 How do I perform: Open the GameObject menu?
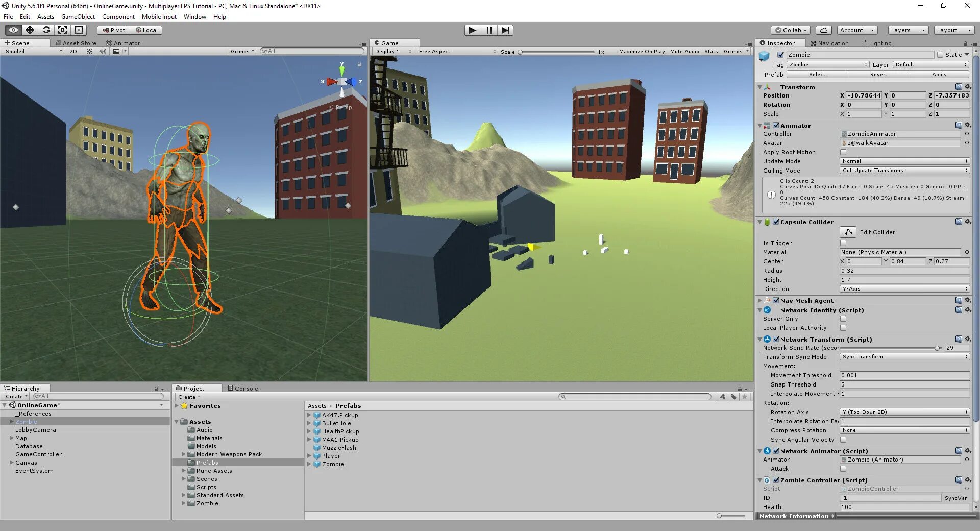78,16
